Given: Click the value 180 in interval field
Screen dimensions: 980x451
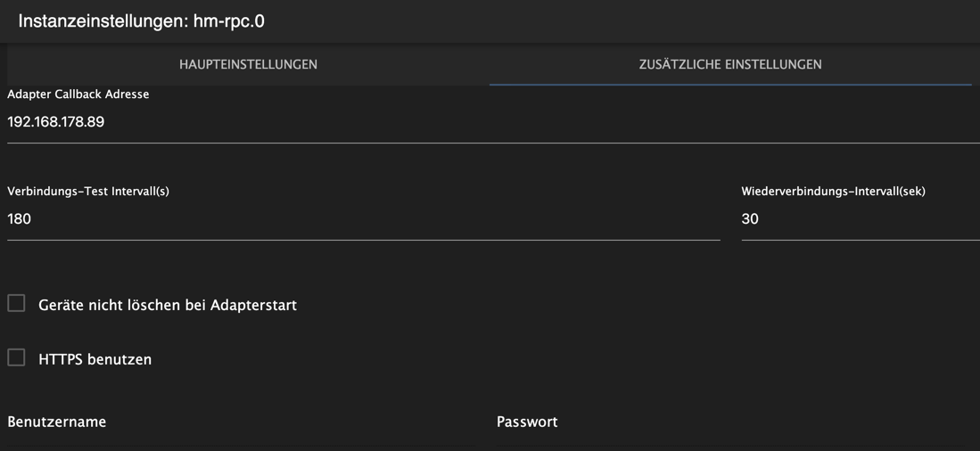Looking at the screenshot, I should (20, 219).
